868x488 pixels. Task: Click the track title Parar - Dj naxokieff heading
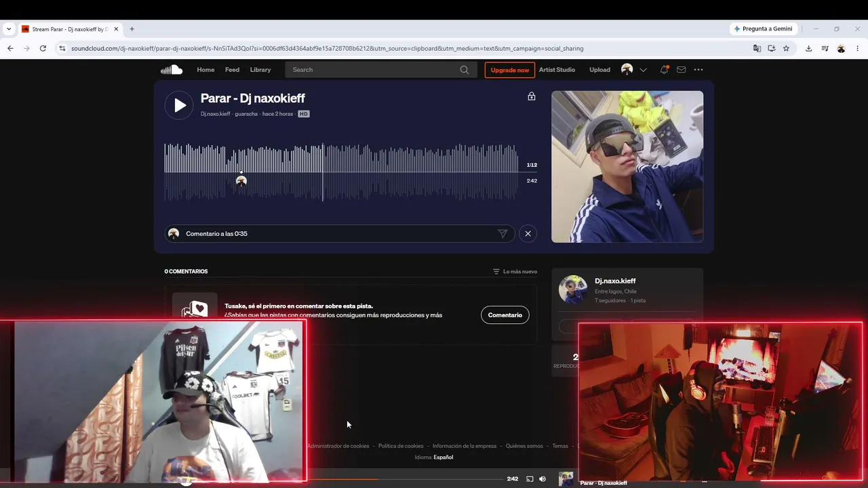pos(253,98)
